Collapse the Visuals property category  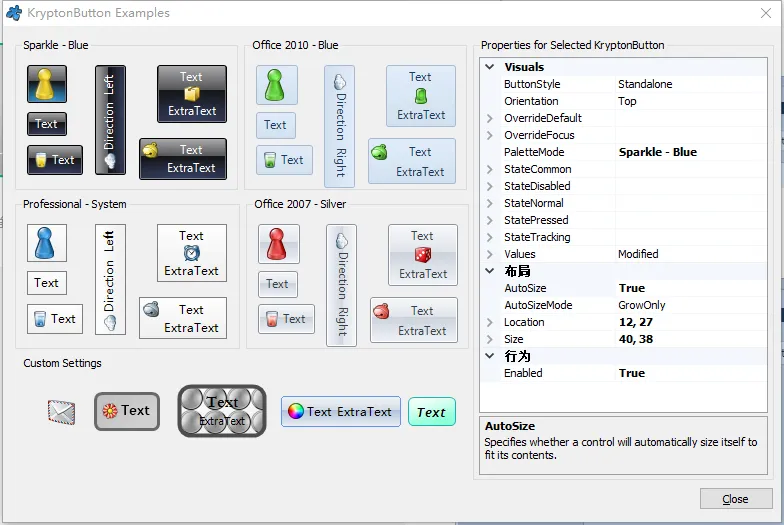tap(490, 67)
